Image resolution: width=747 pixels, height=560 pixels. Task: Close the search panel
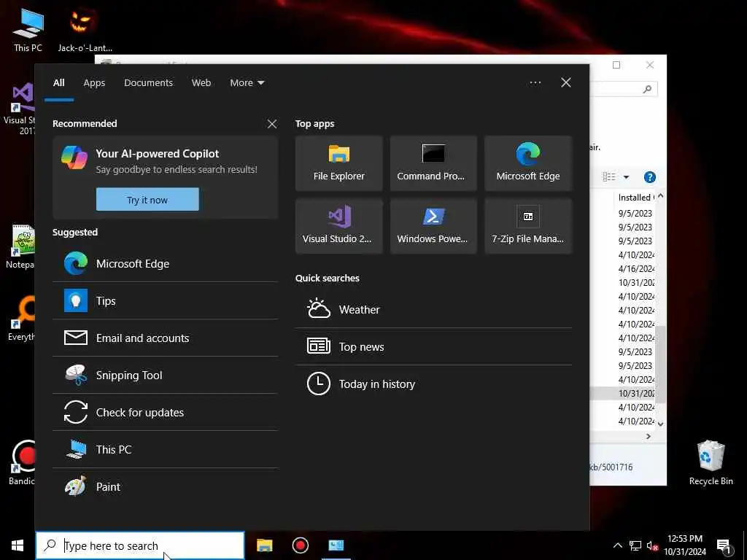pos(566,83)
